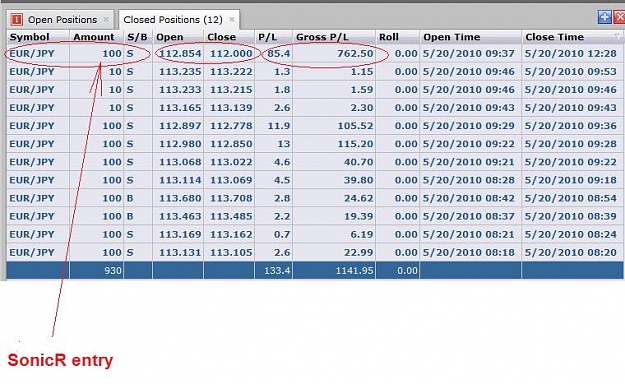Click the Gross P/L value 40.70
625x384 pixels.
tap(358, 162)
